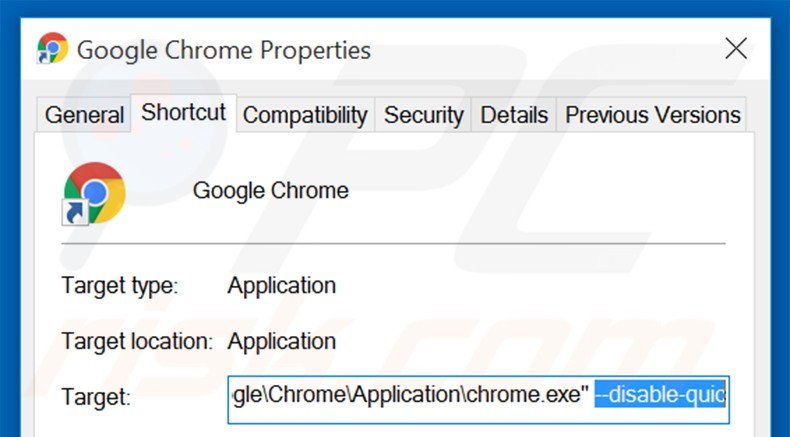Open the Compatibility tab

(305, 116)
